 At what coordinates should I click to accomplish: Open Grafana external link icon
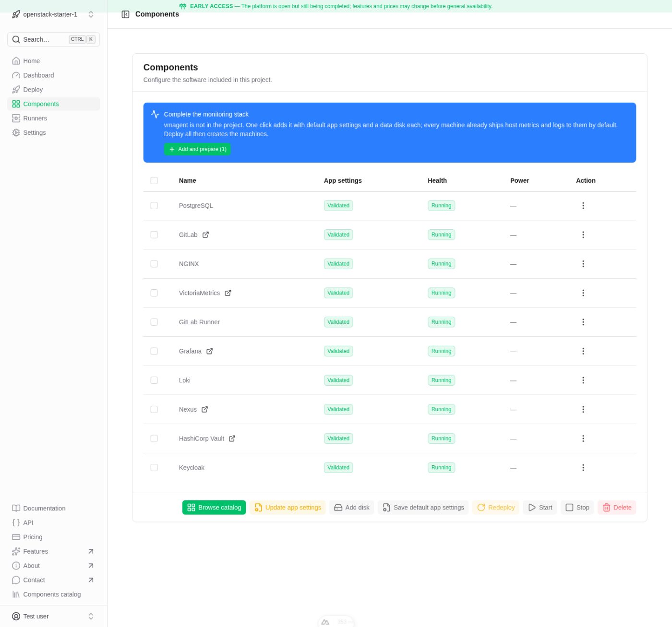pos(210,351)
